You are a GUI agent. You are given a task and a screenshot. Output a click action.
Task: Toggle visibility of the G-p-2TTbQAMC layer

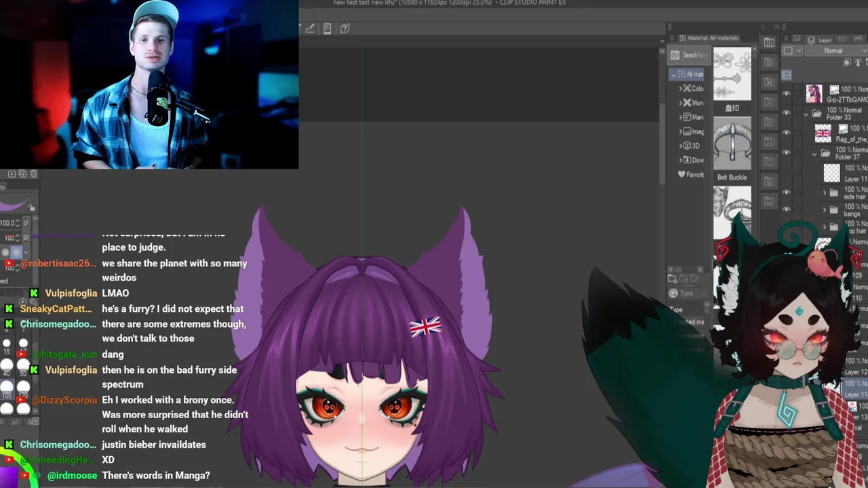[787, 94]
